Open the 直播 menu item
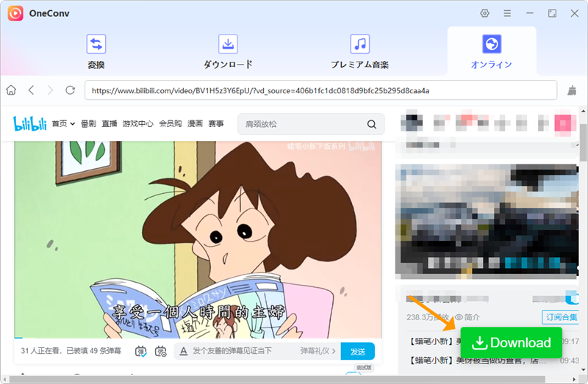 click(x=109, y=123)
